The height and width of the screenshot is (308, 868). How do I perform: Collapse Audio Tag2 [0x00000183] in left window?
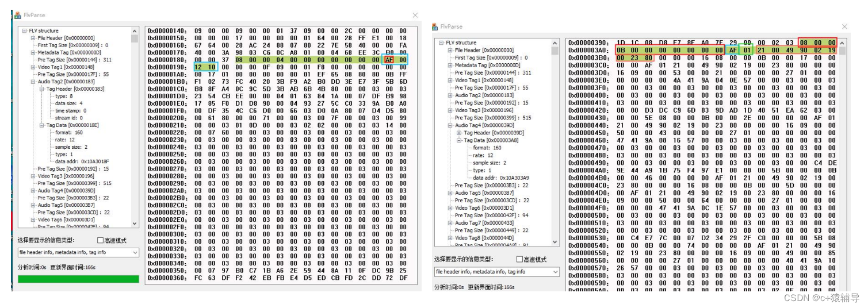coord(33,82)
